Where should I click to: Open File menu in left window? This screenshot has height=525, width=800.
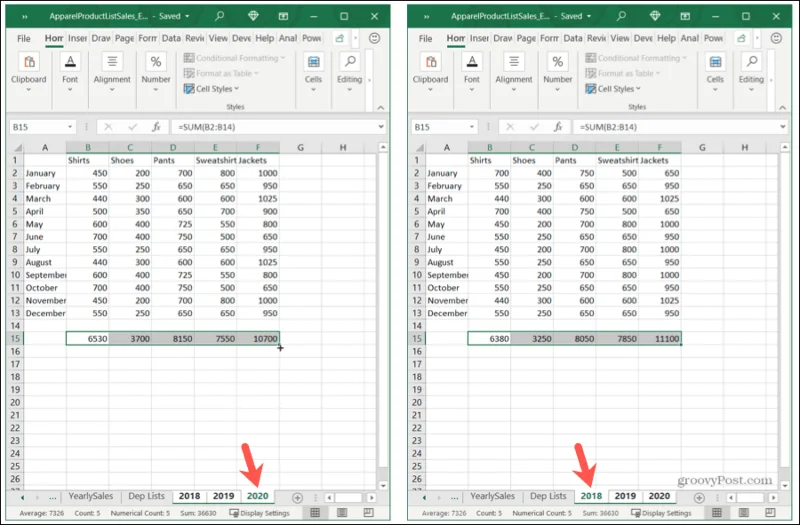click(x=23, y=38)
